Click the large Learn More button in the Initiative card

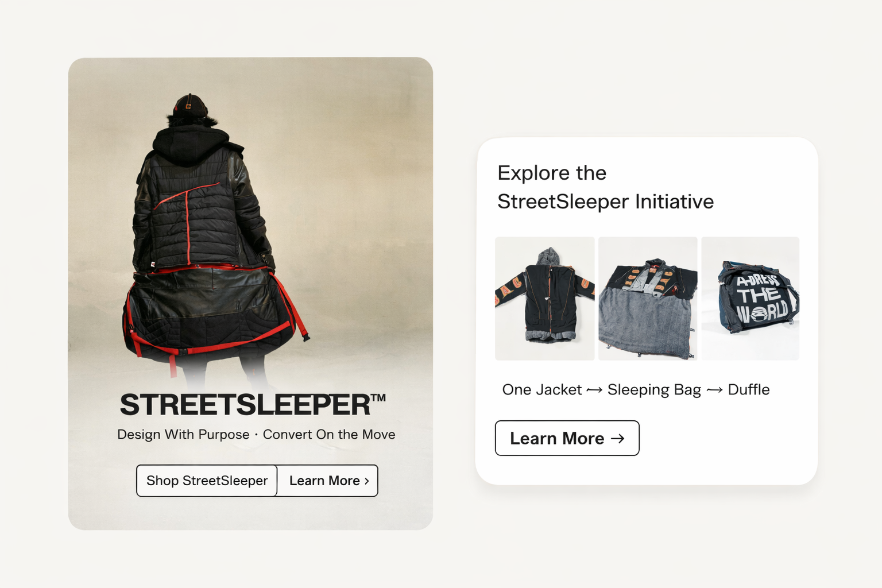(x=567, y=438)
